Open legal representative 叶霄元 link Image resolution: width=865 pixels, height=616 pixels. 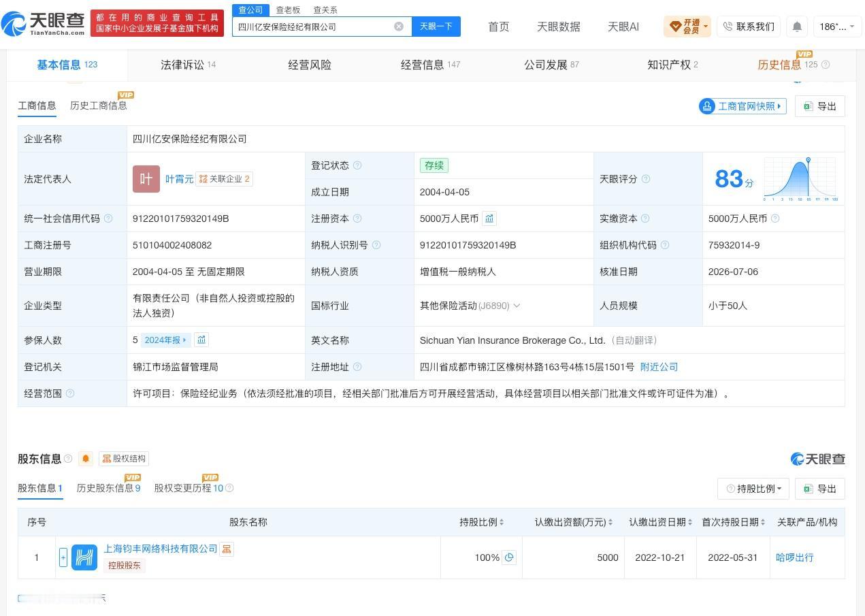[x=180, y=179]
